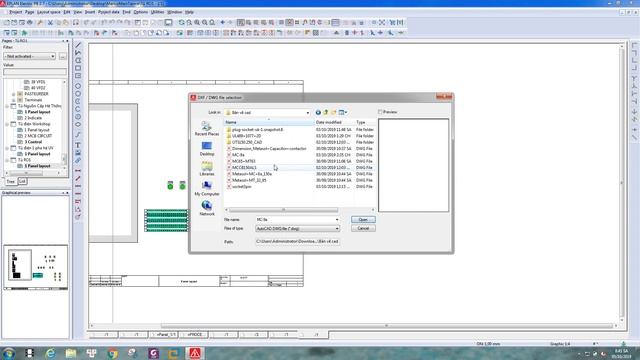Click the Cut scissors icon
The height and width of the screenshot is (360, 640).
(x=51, y=22)
